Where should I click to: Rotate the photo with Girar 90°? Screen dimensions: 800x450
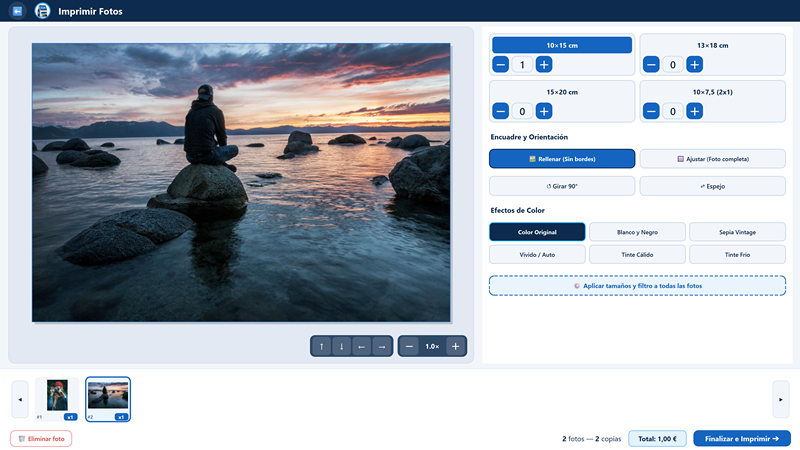click(562, 186)
